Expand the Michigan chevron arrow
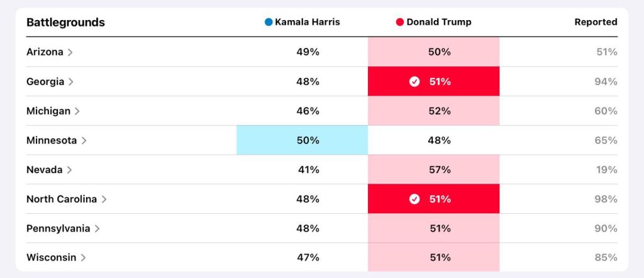The image size is (644, 278). click(77, 111)
